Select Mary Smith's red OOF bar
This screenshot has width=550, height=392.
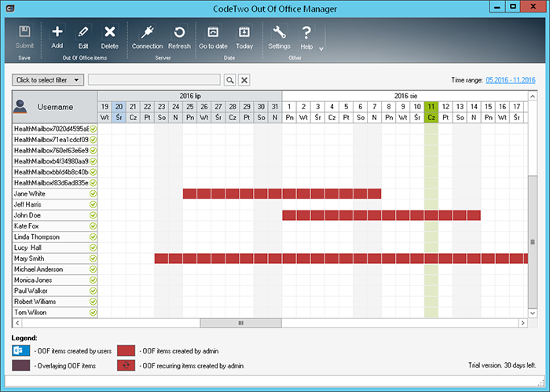pos(341,258)
